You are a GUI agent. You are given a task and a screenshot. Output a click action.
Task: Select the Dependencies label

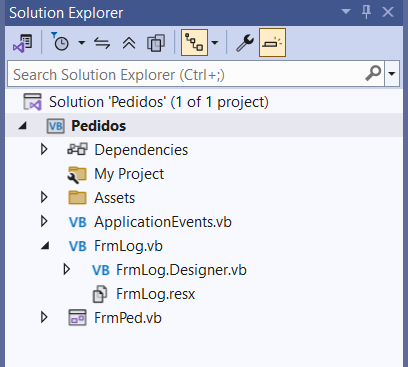point(141,150)
